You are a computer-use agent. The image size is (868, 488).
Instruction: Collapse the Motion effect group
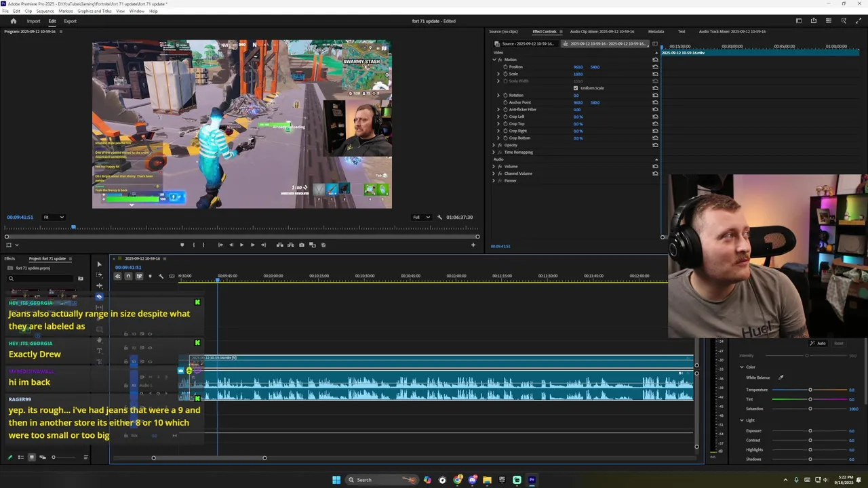pyautogui.click(x=494, y=60)
